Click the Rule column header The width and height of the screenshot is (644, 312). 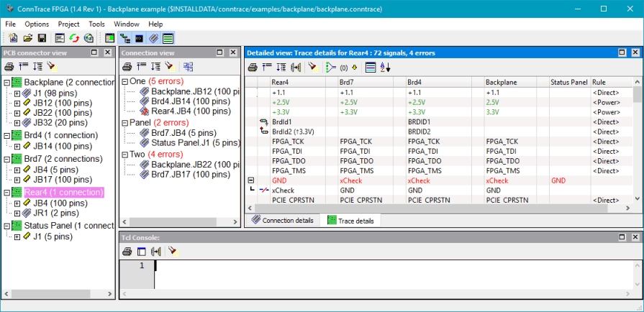tap(612, 82)
